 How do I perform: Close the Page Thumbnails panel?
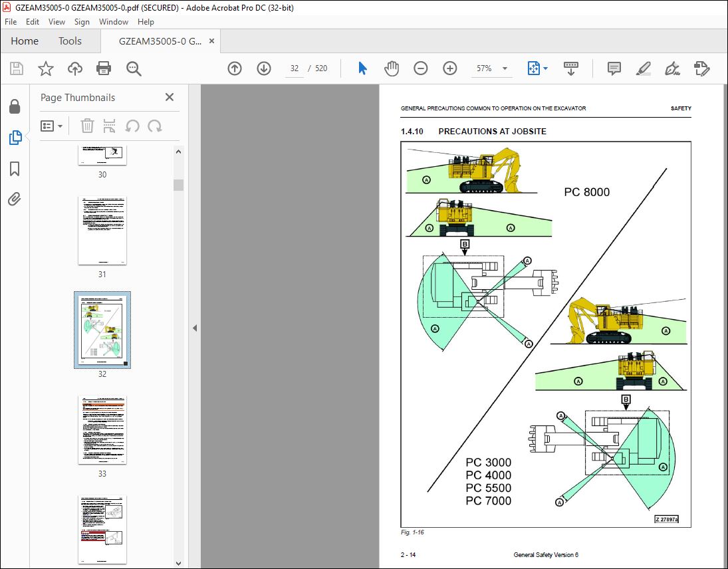coord(170,97)
